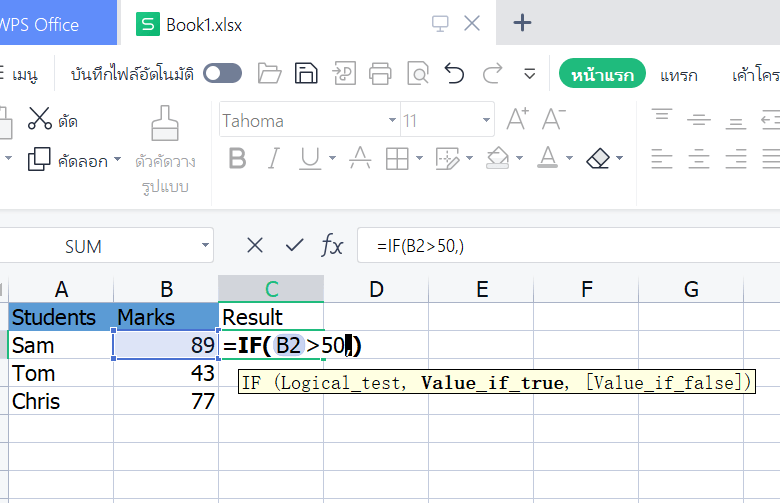Align text left
Image resolution: width=780 pixels, height=503 pixels.
point(662,159)
